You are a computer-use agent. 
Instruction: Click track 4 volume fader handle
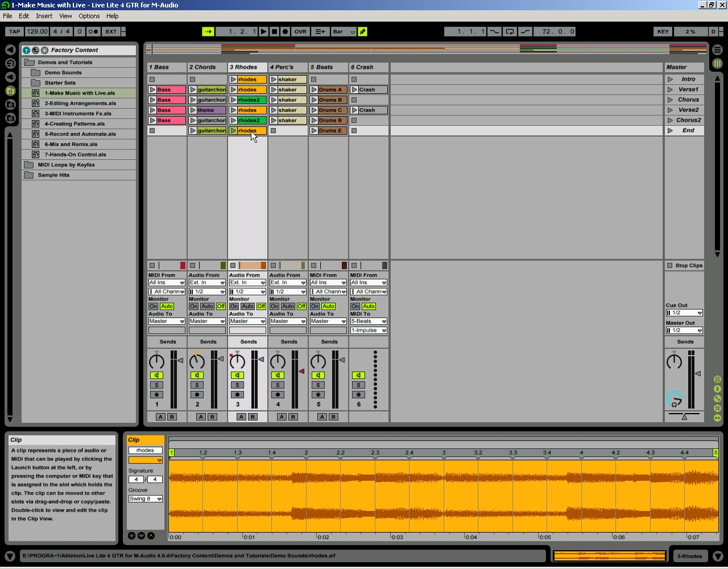(301, 372)
